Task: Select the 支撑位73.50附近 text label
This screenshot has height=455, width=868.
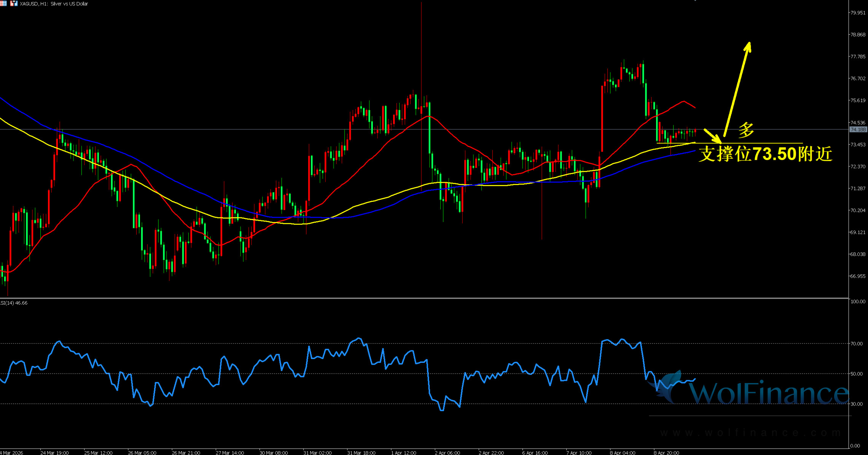Action: pyautogui.click(x=765, y=155)
